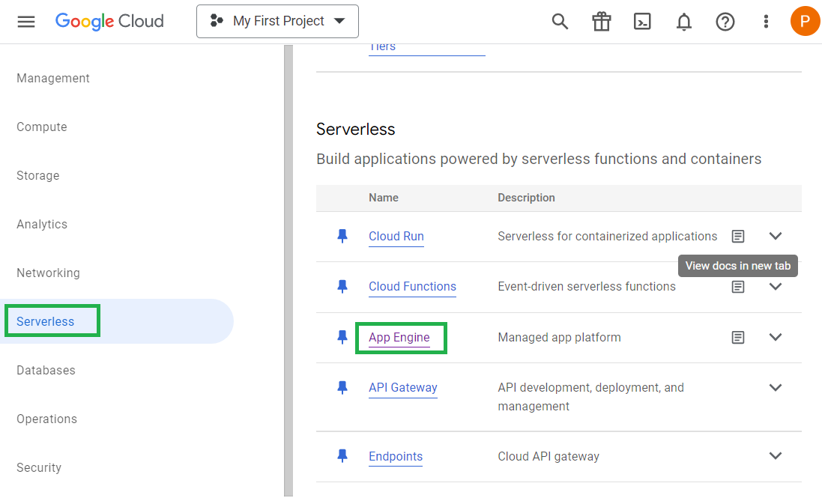Open the API Gateway link
822x504 pixels.
[403, 388]
